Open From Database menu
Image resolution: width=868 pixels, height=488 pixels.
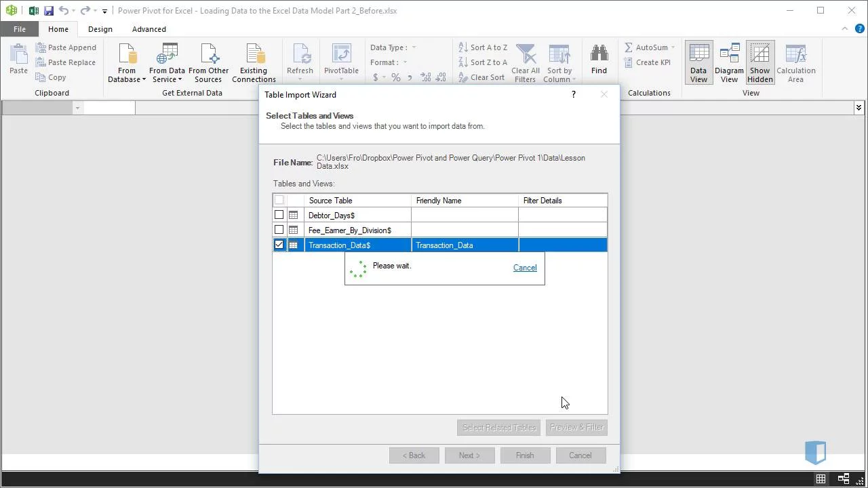pyautogui.click(x=127, y=63)
